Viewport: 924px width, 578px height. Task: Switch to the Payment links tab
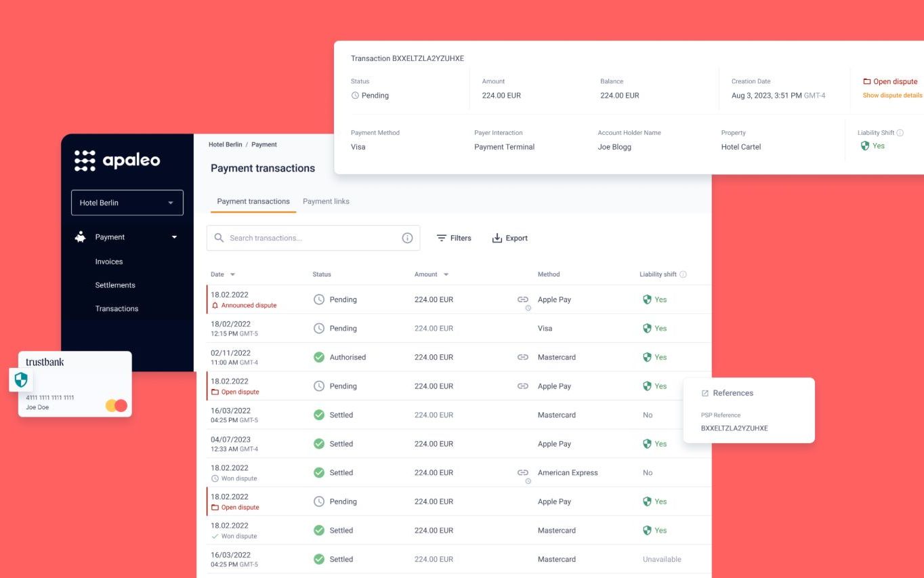coord(326,201)
